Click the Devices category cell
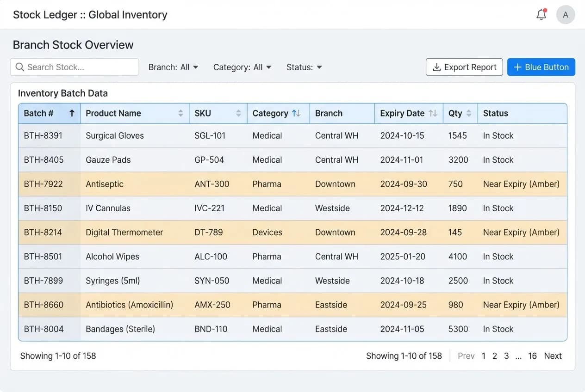The image size is (585, 392). coord(267,233)
